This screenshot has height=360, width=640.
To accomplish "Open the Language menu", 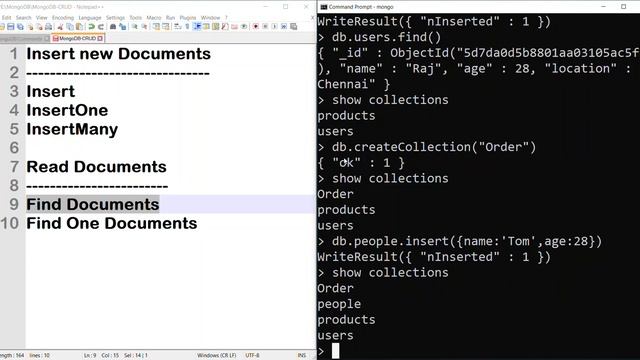I will 90,18.
